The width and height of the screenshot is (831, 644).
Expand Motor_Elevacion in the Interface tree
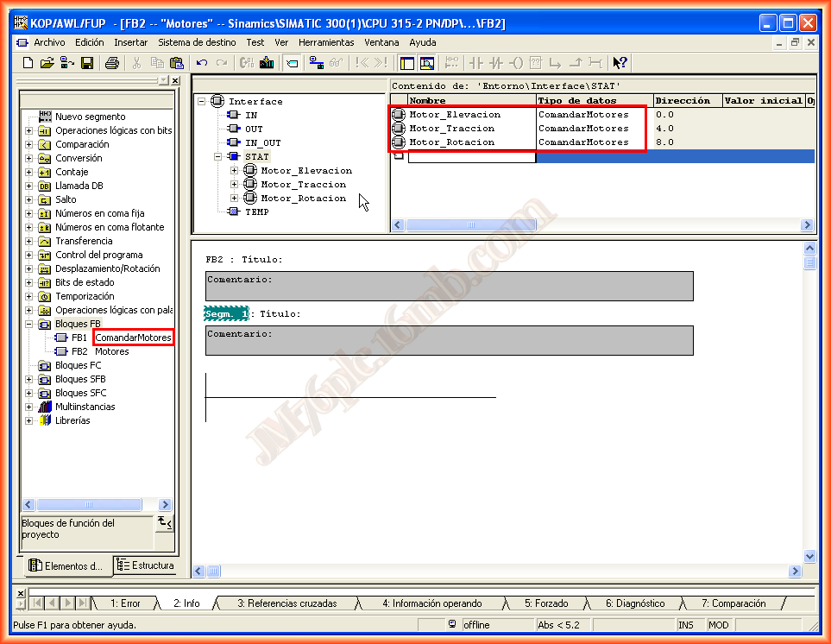tap(234, 171)
